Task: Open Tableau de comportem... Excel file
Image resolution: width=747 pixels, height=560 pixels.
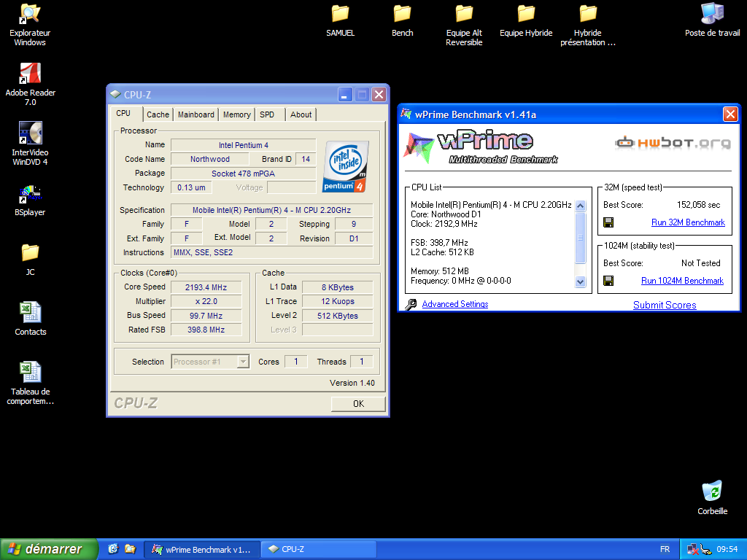Action: [30, 384]
